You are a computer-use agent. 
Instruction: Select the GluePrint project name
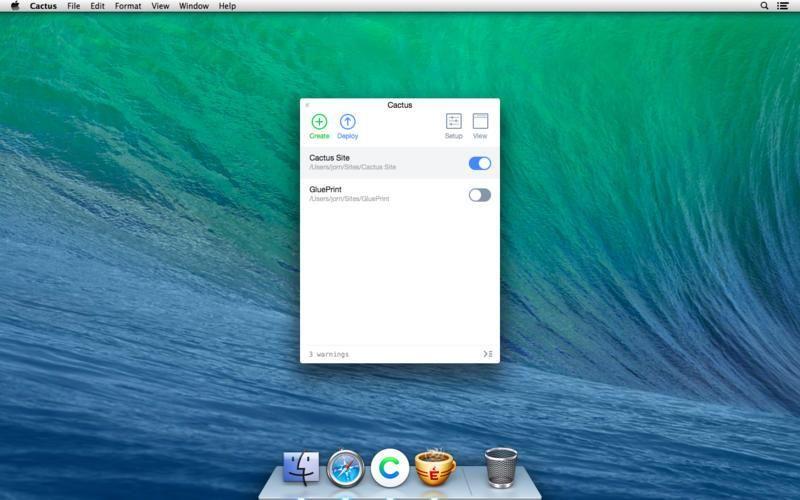coord(326,189)
